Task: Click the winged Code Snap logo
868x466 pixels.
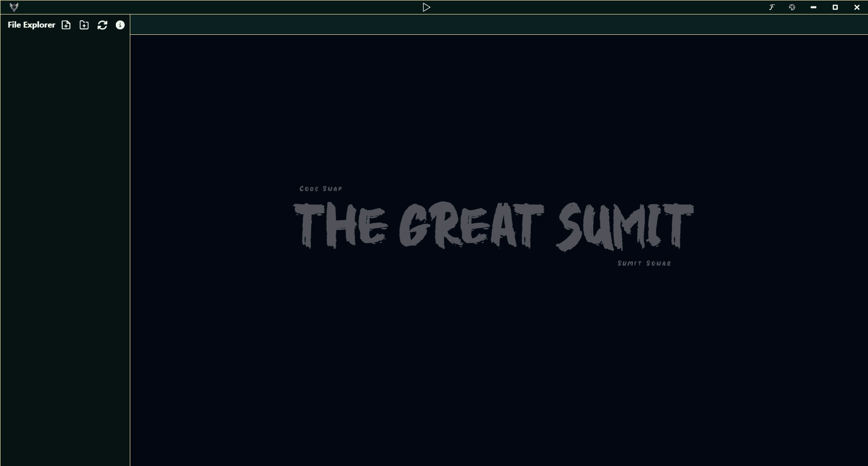Action: coord(14,7)
